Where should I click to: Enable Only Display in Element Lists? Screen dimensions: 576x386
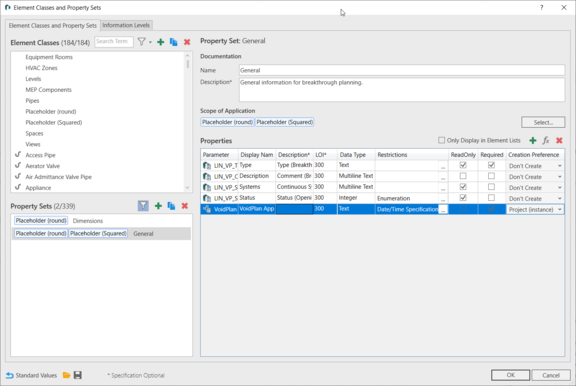click(x=442, y=140)
